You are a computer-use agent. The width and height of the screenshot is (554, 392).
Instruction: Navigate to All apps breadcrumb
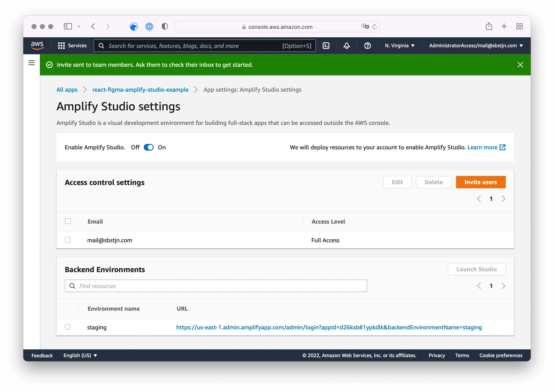[67, 90]
